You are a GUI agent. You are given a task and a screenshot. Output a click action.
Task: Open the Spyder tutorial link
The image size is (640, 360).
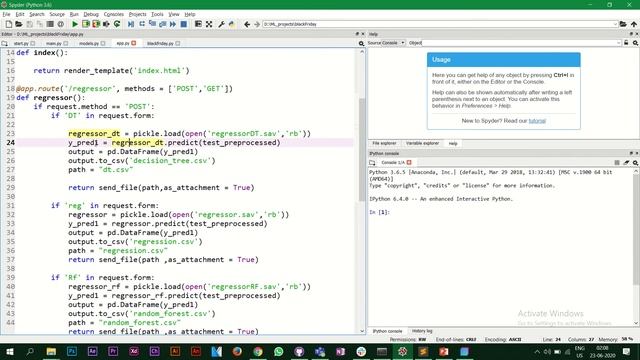[x=537, y=121]
